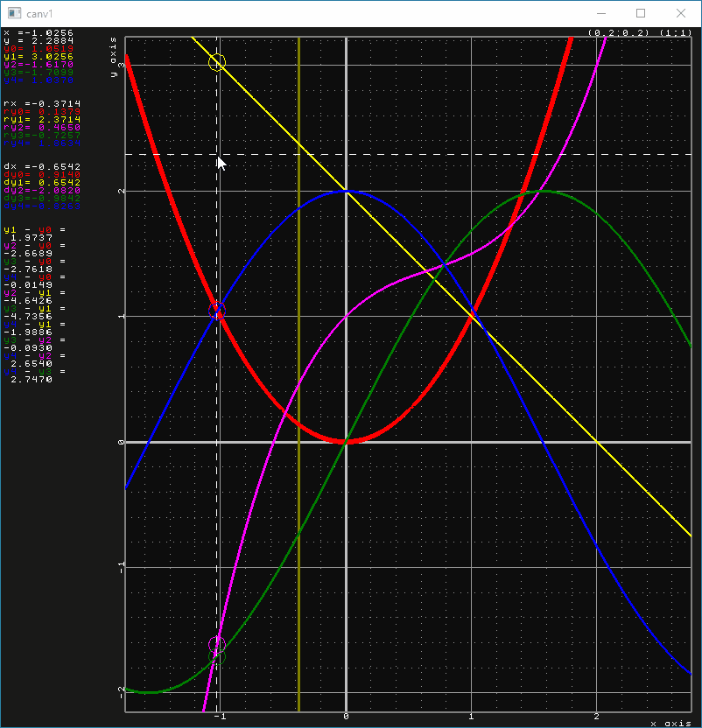Click the 'y axis' label
The image size is (702, 728).
tap(114, 57)
